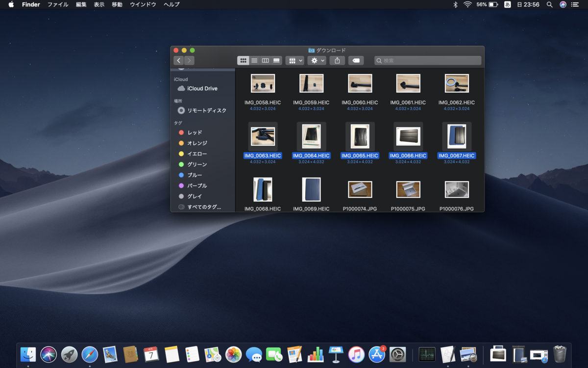Image resolution: width=588 pixels, height=368 pixels.
Task: Open Spotlight search in the menu bar
Action: point(549,4)
